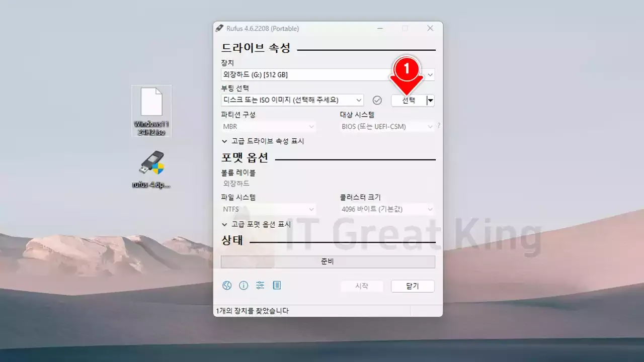Viewport: 644px width, 362px height.
Task: Open the 클러스터 크기 dropdown
Action: click(387, 209)
